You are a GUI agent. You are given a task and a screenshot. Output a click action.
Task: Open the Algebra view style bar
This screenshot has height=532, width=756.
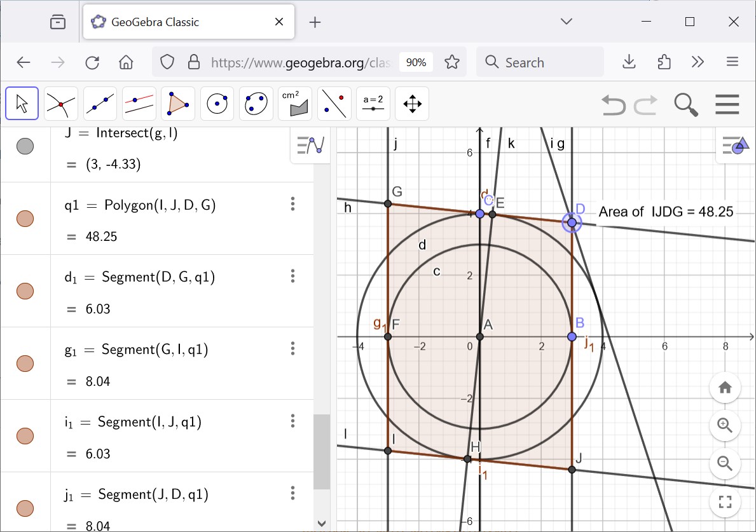[x=310, y=145]
